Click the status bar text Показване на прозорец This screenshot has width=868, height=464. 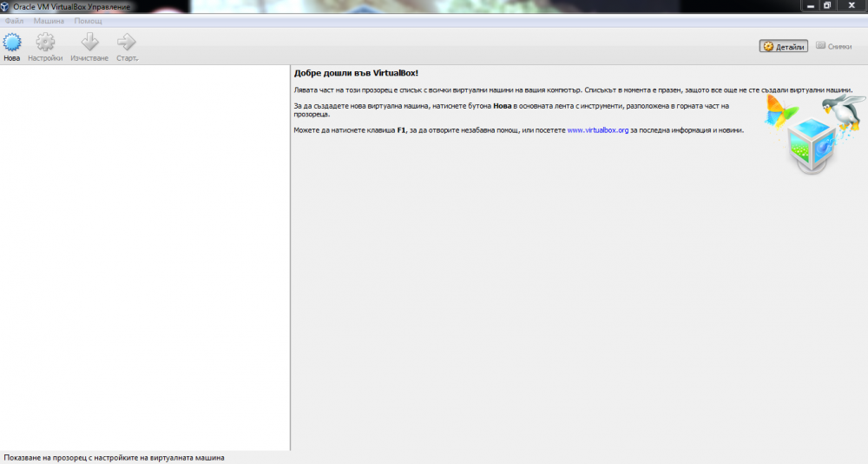click(114, 458)
